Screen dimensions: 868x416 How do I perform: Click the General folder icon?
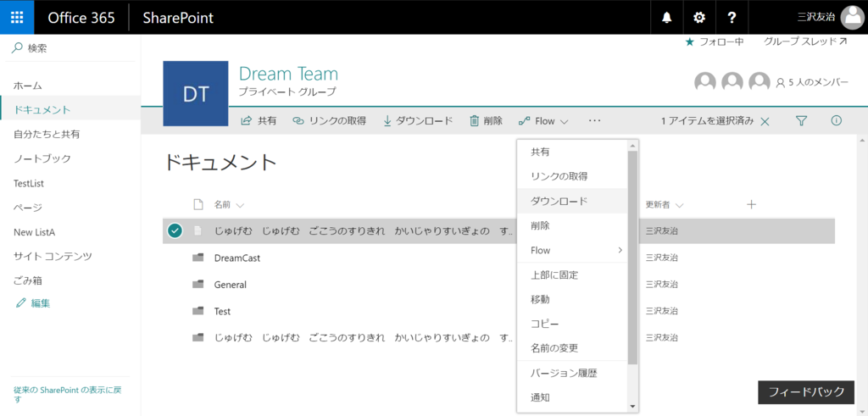tap(198, 285)
